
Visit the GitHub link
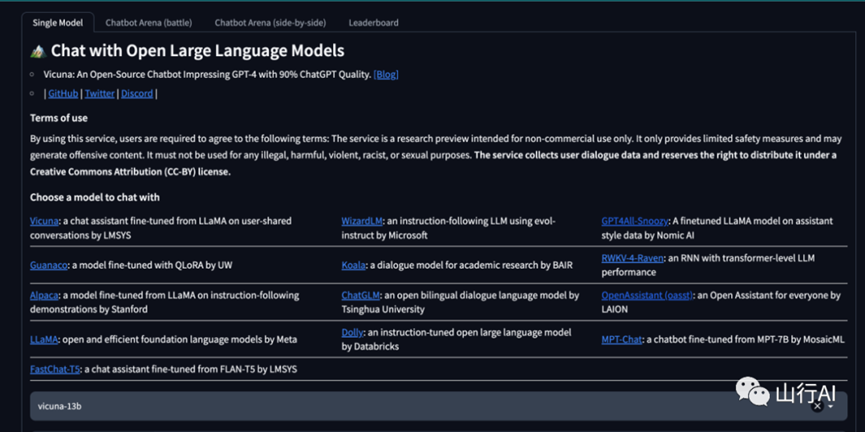pyautogui.click(x=63, y=93)
